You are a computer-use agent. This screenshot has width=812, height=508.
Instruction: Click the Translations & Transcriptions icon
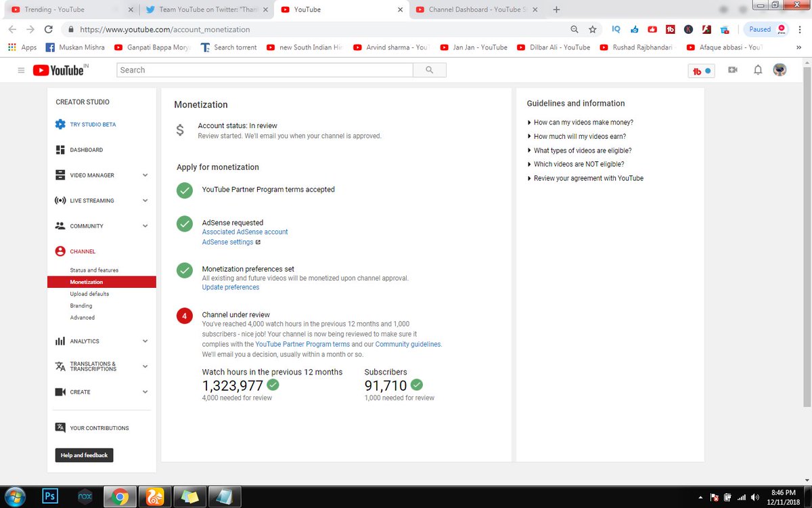(60, 366)
